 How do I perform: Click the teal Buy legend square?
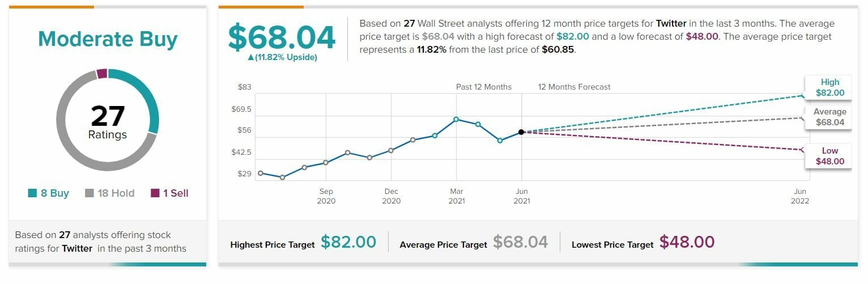tap(32, 193)
